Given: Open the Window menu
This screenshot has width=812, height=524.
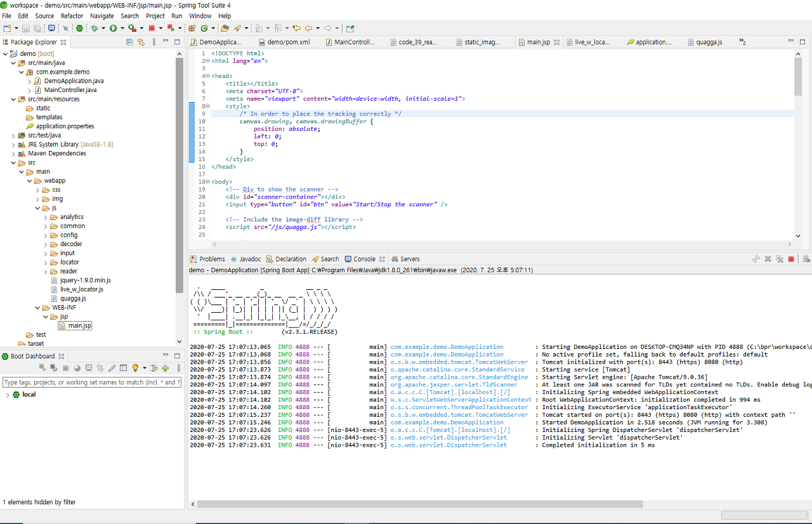Looking at the screenshot, I should pyautogui.click(x=200, y=16).
